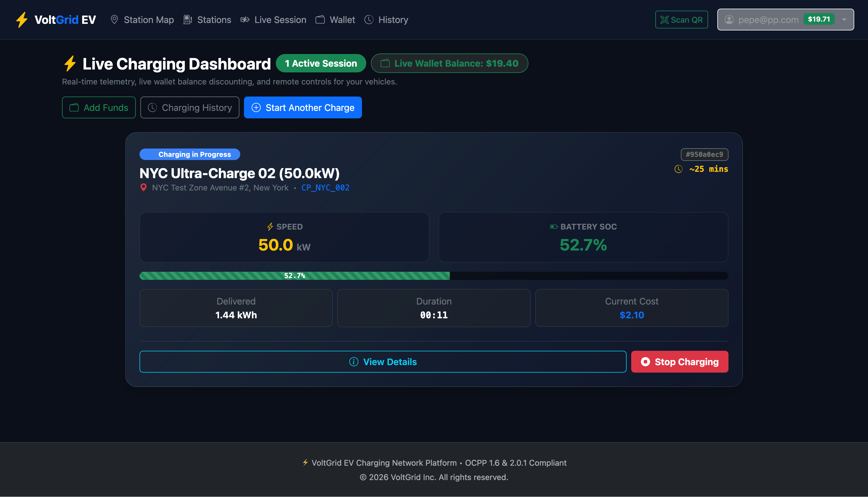
Task: Go to Station Map in navigation
Action: [142, 20]
